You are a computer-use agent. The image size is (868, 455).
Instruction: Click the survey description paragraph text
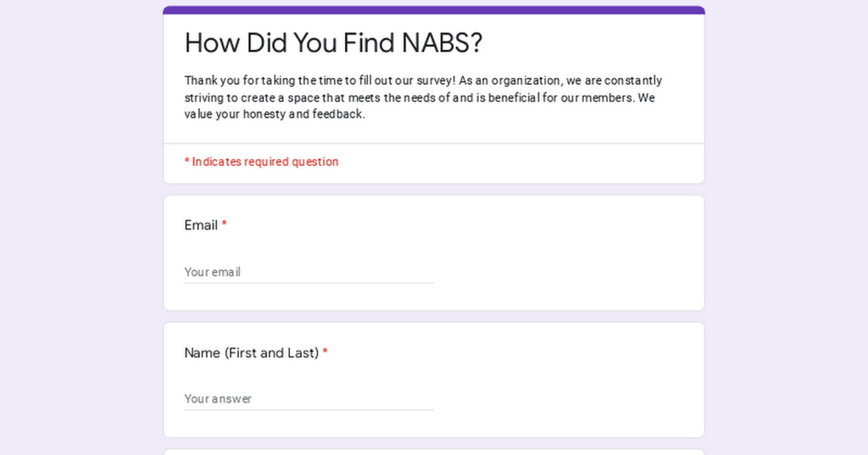(x=424, y=97)
